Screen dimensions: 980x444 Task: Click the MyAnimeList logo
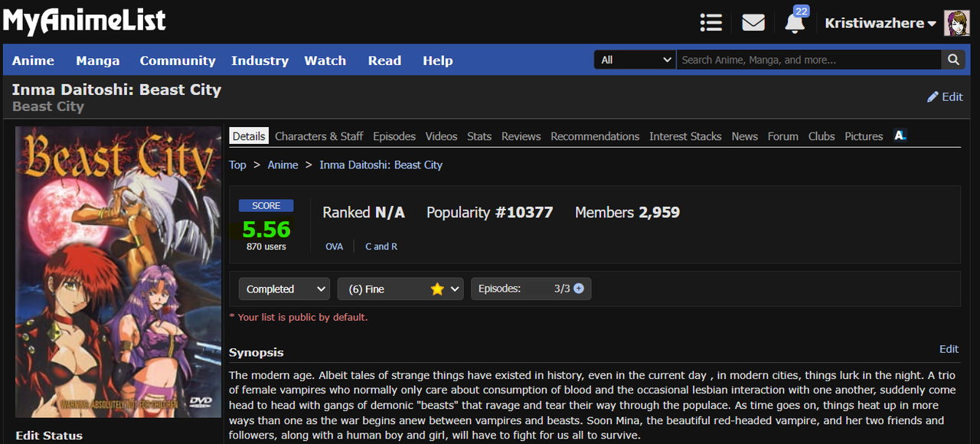tap(84, 21)
